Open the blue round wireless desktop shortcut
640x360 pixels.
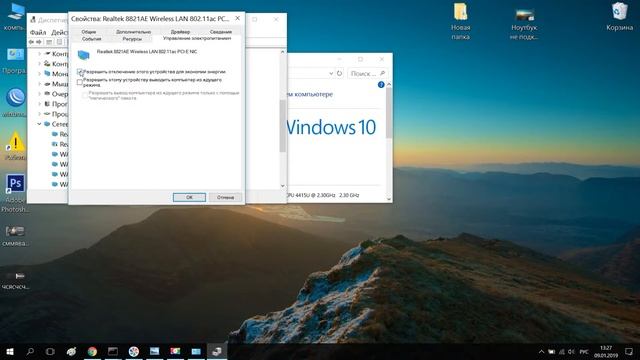tap(15, 102)
